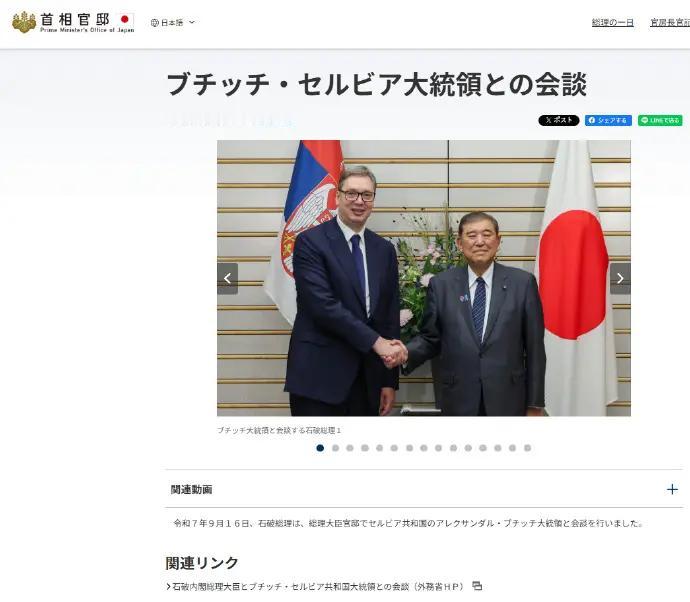Image resolution: width=690 pixels, height=602 pixels.
Task: Click the handshake photo of the leaders
Action: [x=424, y=278]
